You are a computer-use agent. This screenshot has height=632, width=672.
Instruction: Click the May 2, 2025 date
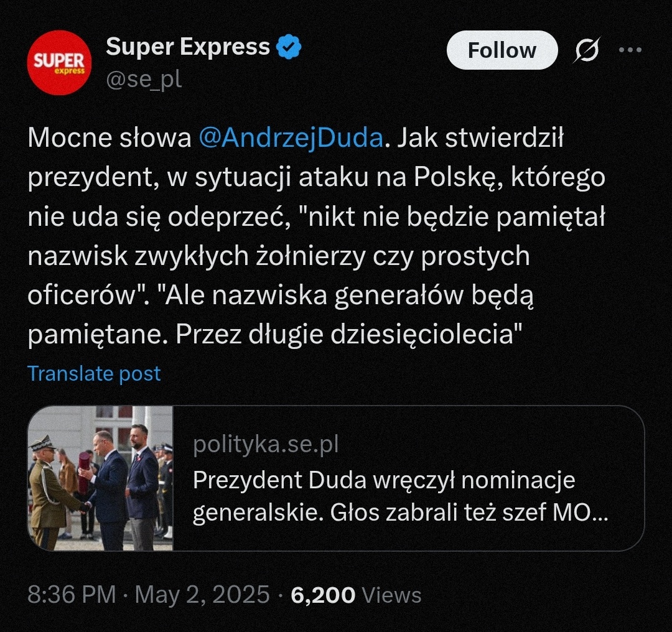tap(202, 595)
